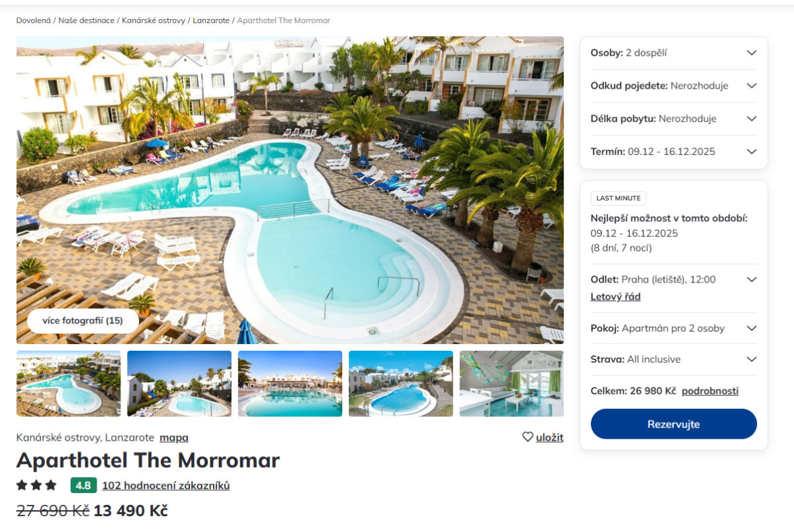Open the Strava All inclusive dropdown

(674, 359)
